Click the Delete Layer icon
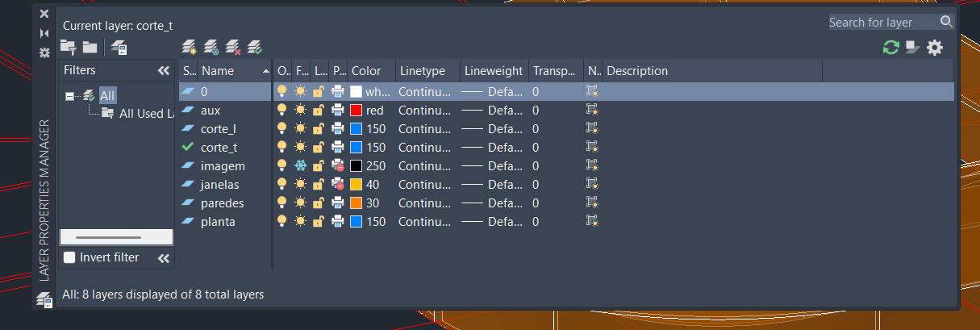The height and width of the screenshot is (330, 980). coord(233,48)
